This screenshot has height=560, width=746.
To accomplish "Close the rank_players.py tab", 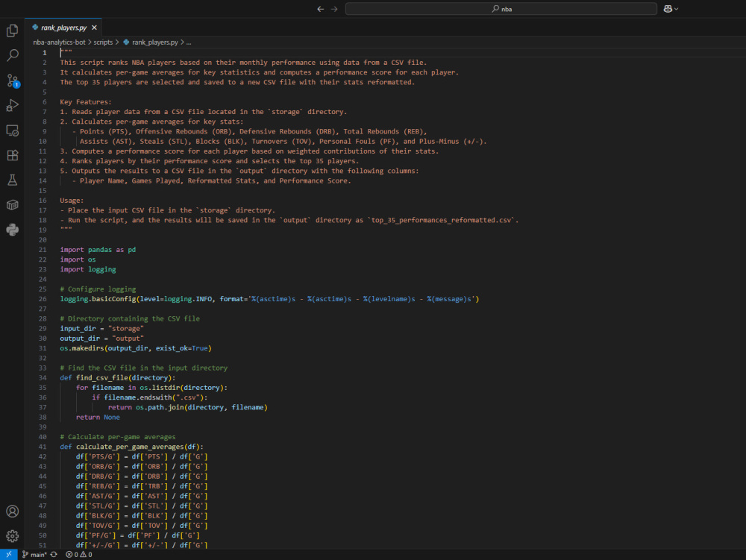I will pyautogui.click(x=94, y=28).
